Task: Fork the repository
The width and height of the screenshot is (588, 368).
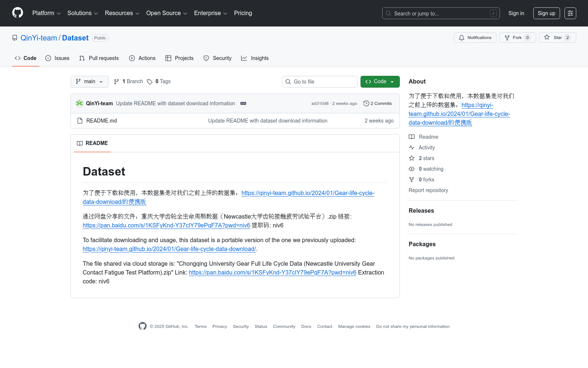Action: 517,38
